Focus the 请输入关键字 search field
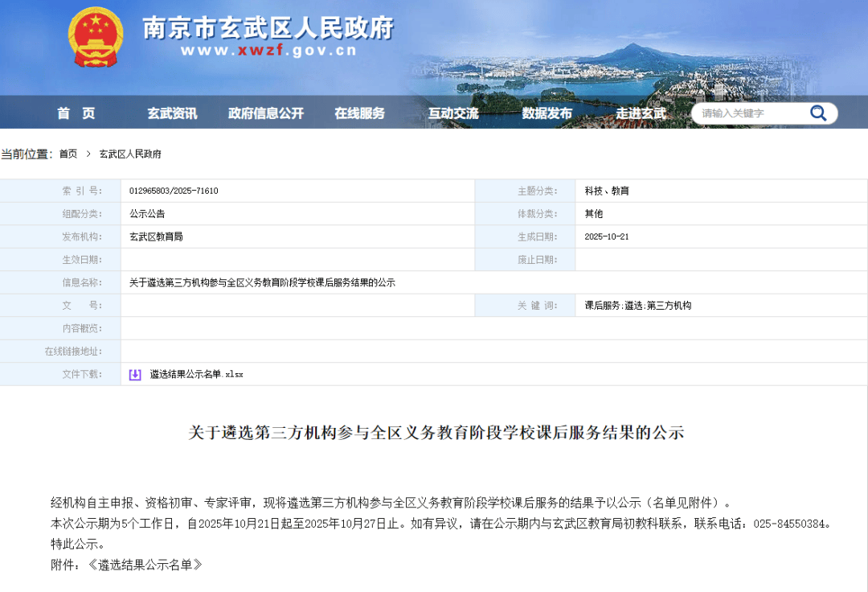This screenshot has width=868, height=592. (747, 113)
